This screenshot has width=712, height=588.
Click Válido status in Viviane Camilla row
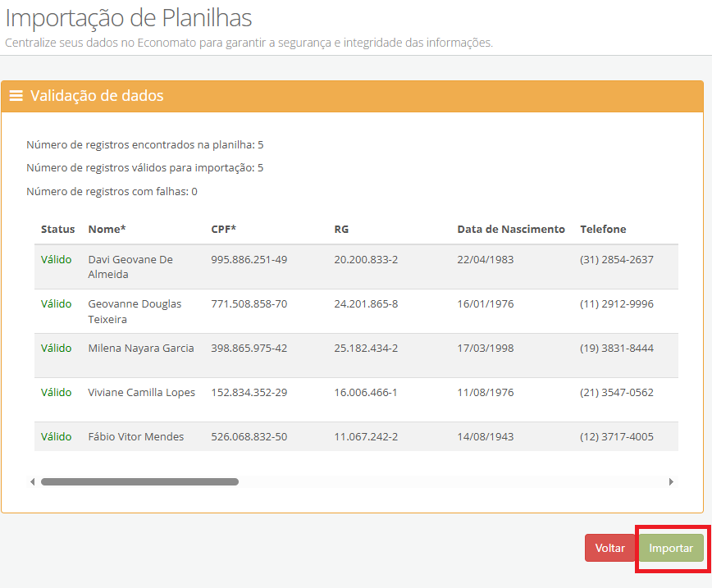pyautogui.click(x=57, y=392)
